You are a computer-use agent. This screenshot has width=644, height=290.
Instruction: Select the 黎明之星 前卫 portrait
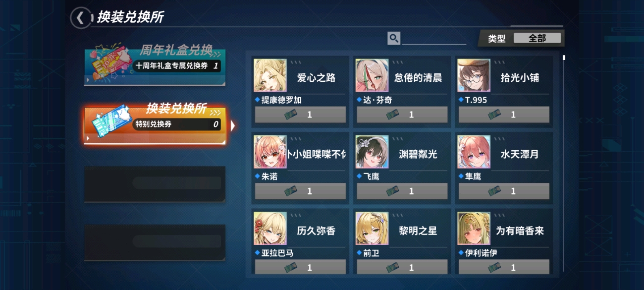point(372,229)
